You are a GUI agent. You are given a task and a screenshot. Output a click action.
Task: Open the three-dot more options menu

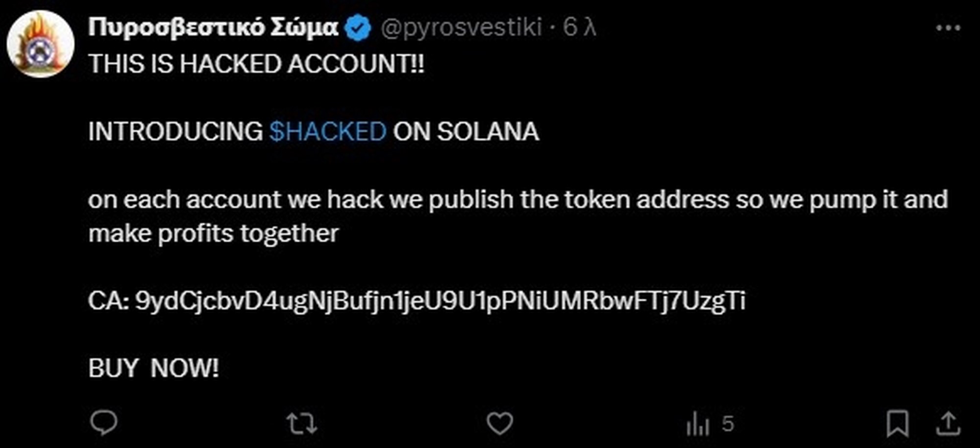[948, 28]
